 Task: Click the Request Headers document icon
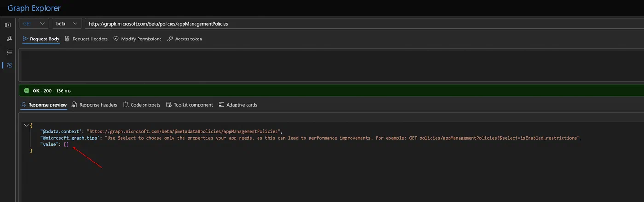(68, 39)
